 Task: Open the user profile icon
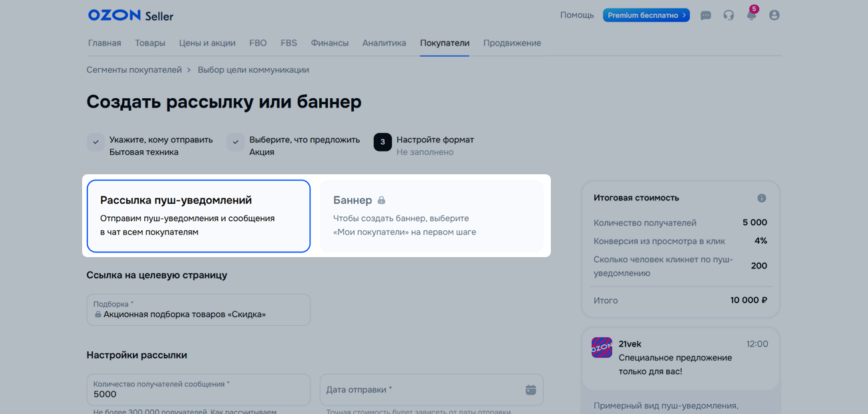774,15
